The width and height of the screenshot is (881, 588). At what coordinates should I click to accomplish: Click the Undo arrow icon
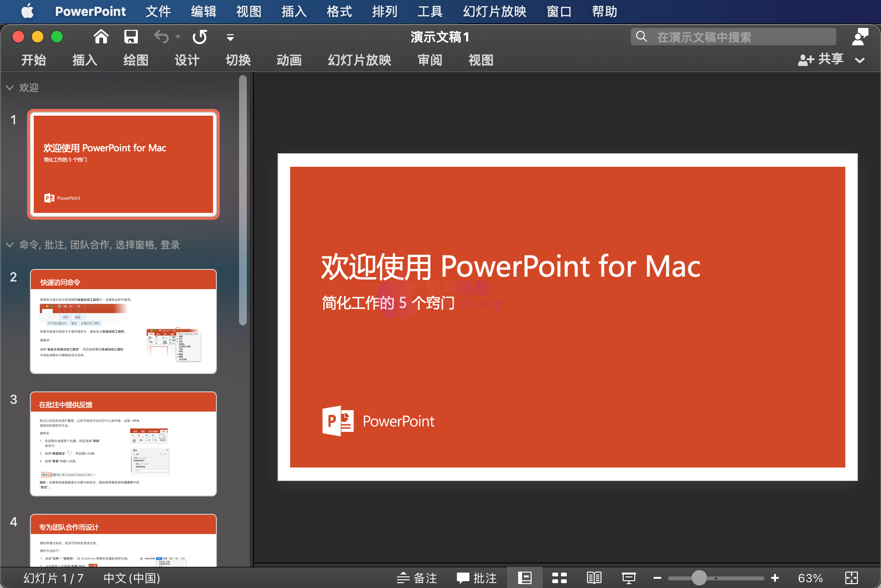161,37
